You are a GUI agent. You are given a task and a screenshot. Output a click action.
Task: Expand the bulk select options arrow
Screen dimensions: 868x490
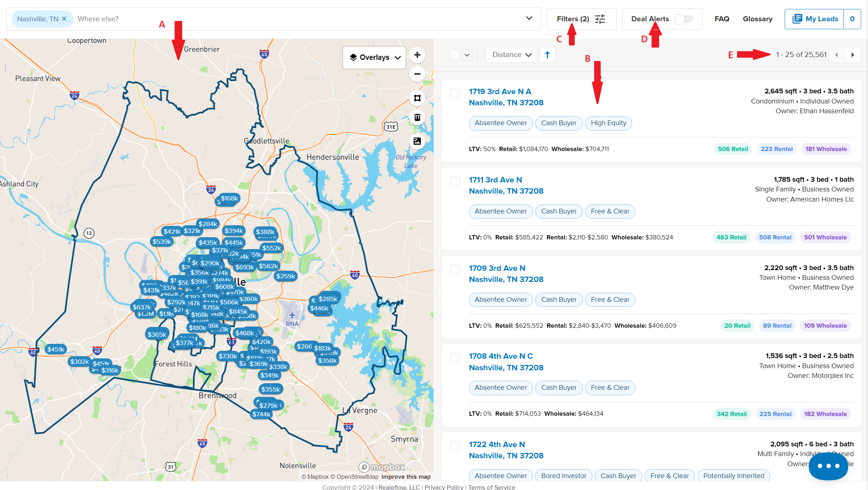point(467,55)
